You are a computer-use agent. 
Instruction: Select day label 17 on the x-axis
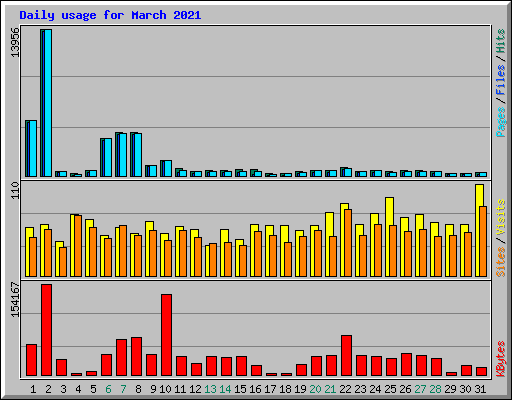click(x=270, y=389)
